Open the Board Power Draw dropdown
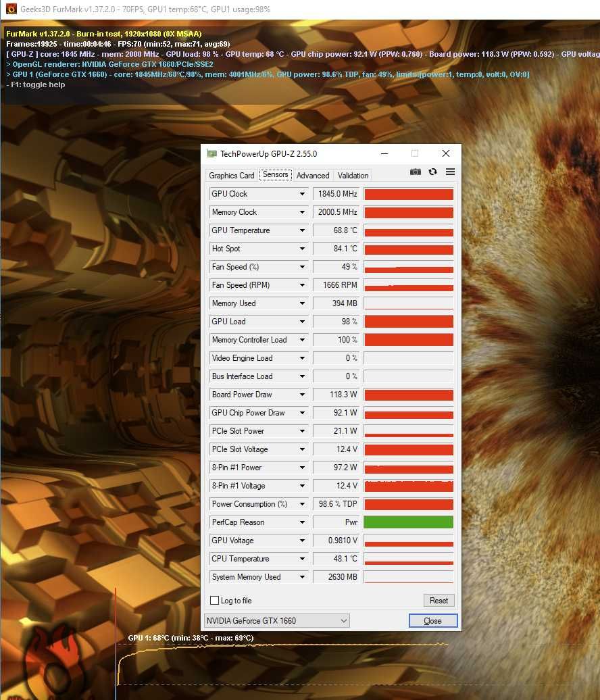 point(302,395)
